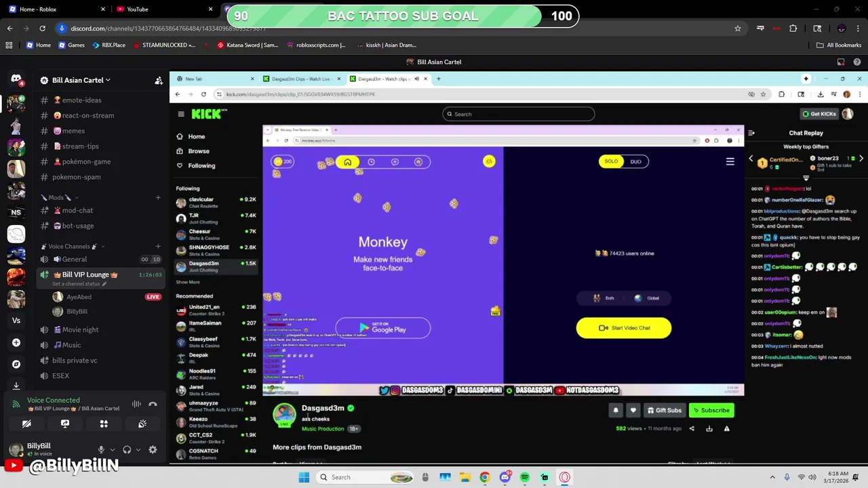The width and height of the screenshot is (868, 488).
Task: Share the clip via share icon
Action: (x=692, y=428)
